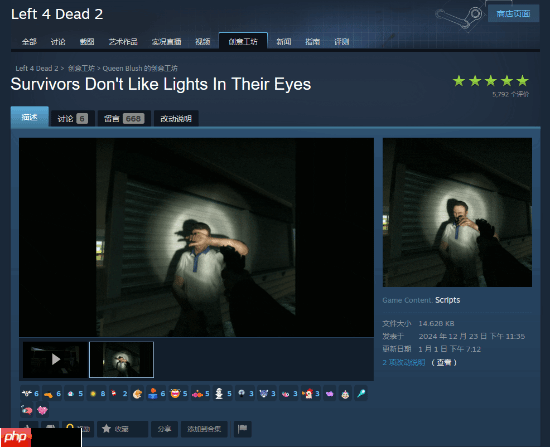Screen dimensions: 550x447
Task: Click the teal comet award icon
Action: (361, 393)
